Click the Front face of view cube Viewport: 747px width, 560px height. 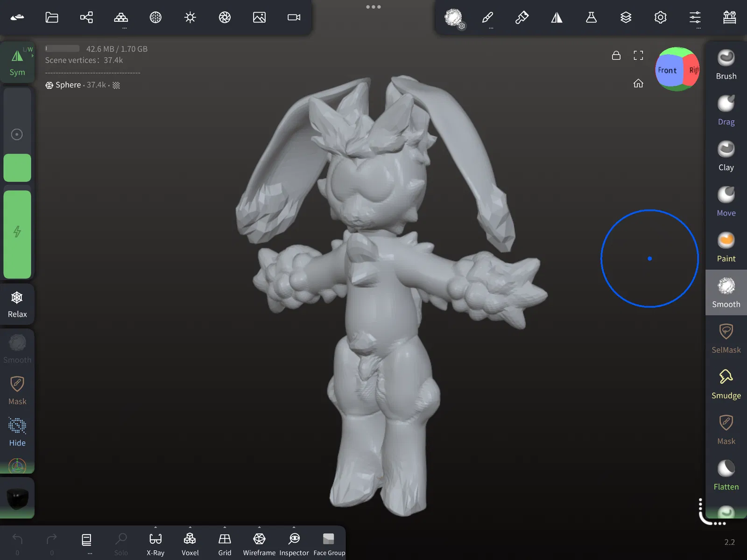667,70
